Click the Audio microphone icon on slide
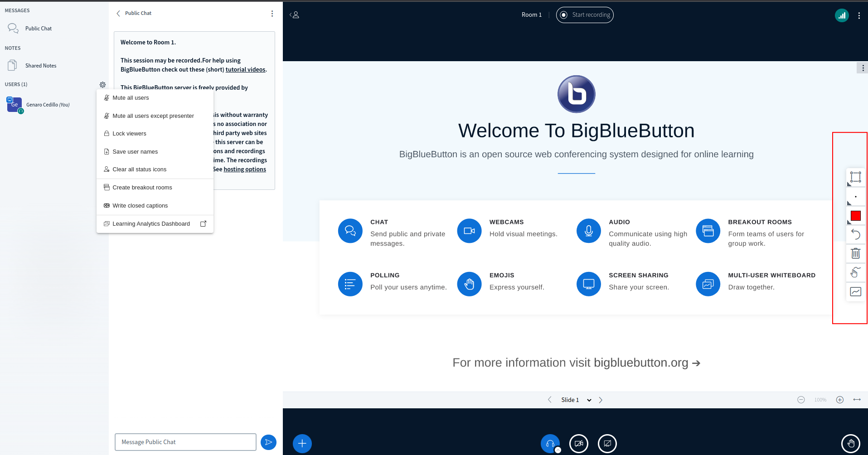 click(588, 231)
